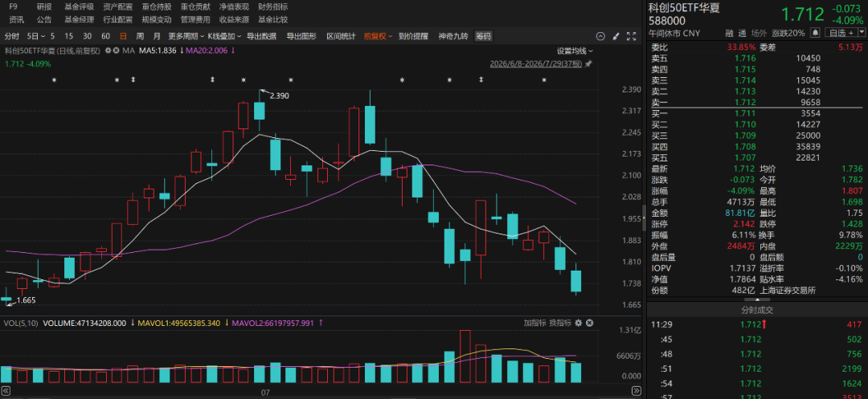Open the 资讯 news tab
868x399 pixels.
pyautogui.click(x=17, y=20)
